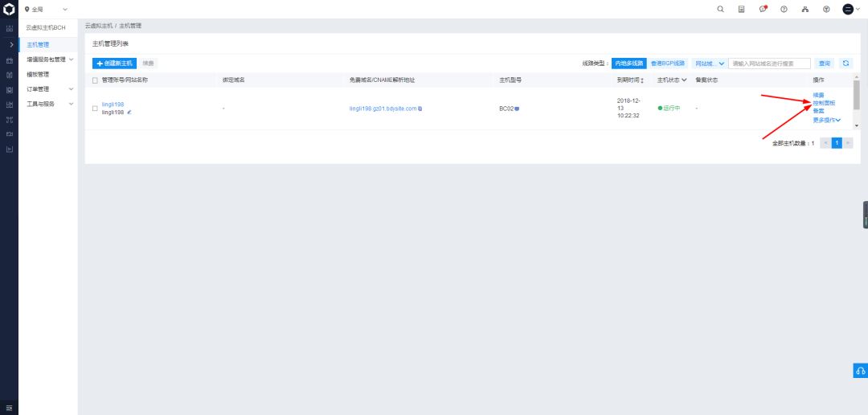Open the headset customer service button
The width and height of the screenshot is (868, 415).
pyautogui.click(x=860, y=371)
